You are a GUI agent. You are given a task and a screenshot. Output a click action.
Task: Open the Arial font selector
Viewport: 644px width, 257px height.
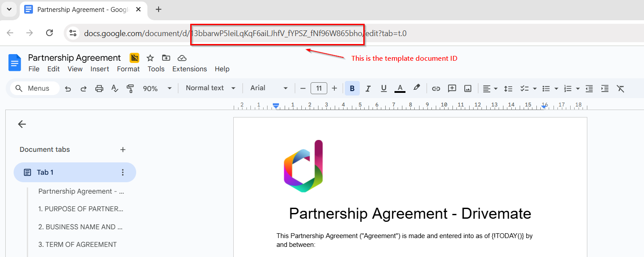point(268,88)
